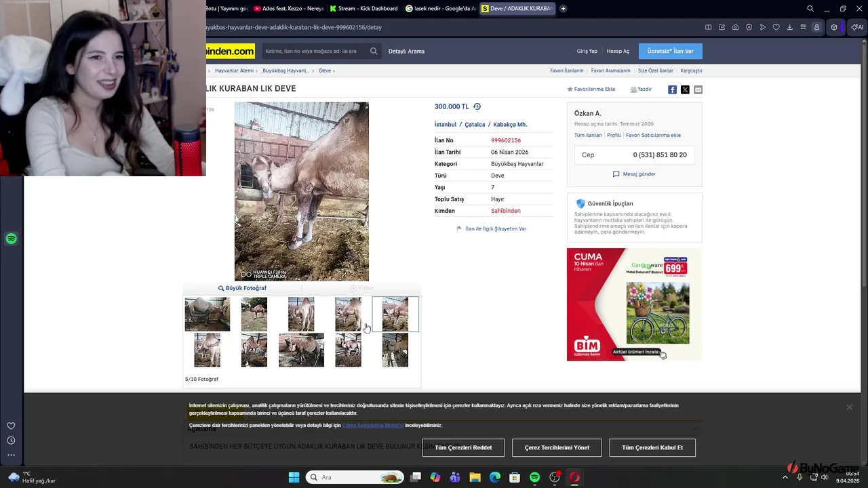Close the cookie banner with X
Image resolution: width=868 pixels, height=488 pixels.
(x=849, y=407)
